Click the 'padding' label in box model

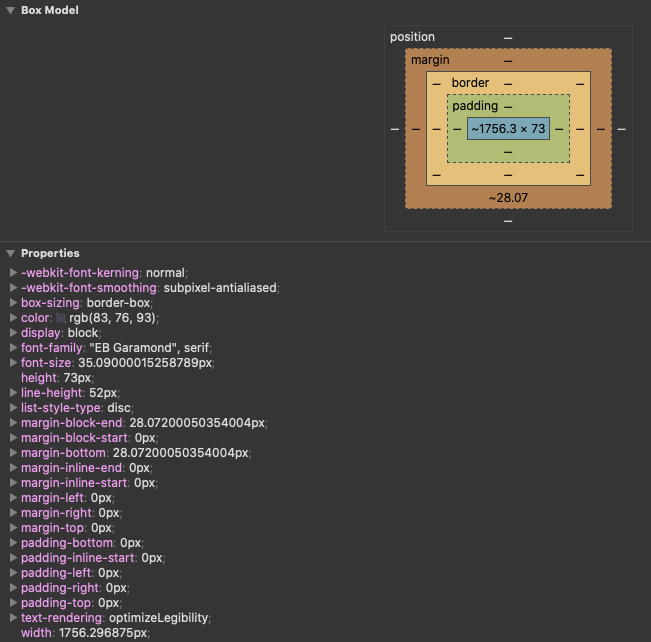point(475,106)
